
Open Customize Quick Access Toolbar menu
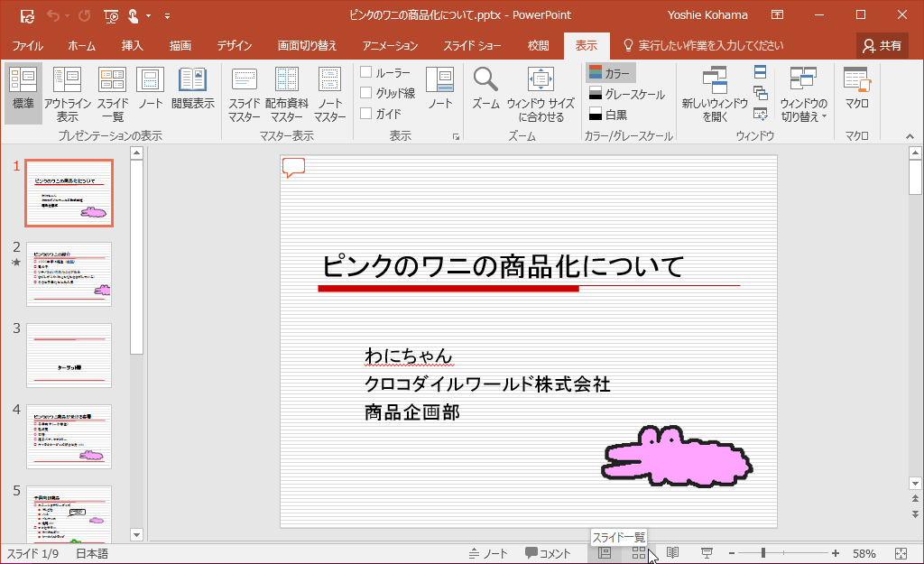(x=167, y=15)
